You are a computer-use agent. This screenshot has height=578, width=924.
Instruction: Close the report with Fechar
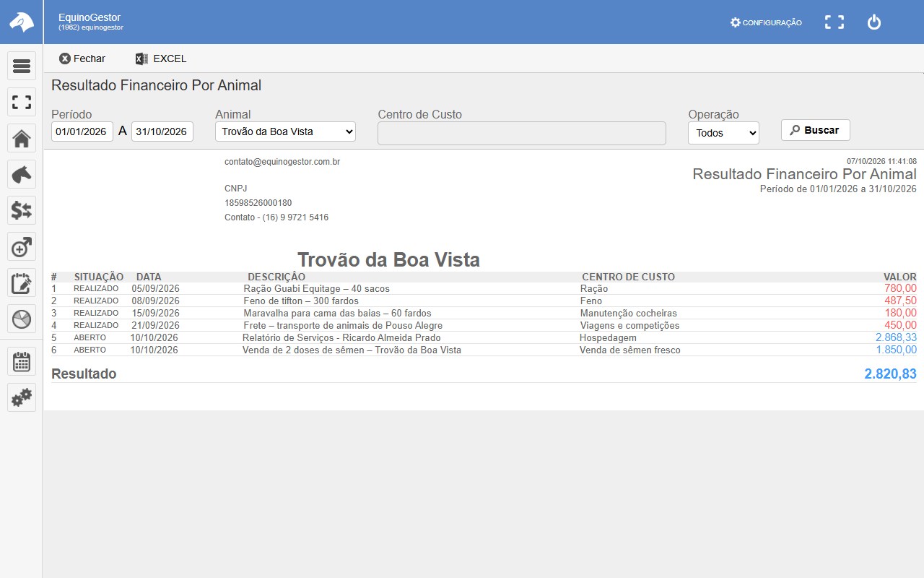(82, 59)
